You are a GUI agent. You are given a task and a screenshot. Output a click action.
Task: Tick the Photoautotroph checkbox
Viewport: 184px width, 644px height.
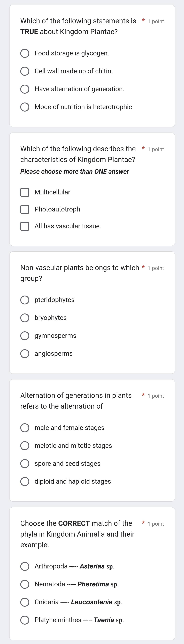(x=25, y=209)
